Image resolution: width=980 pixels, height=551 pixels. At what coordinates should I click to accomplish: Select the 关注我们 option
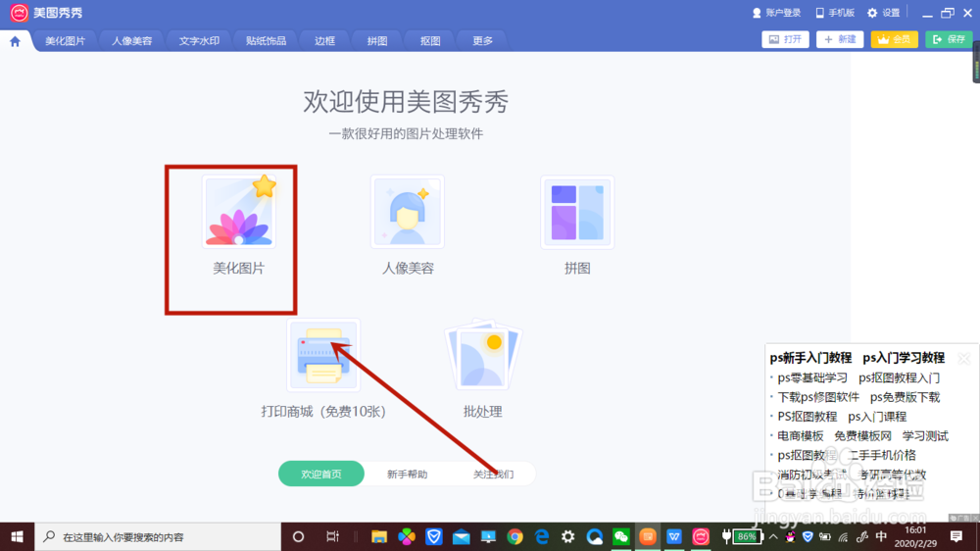pyautogui.click(x=493, y=475)
